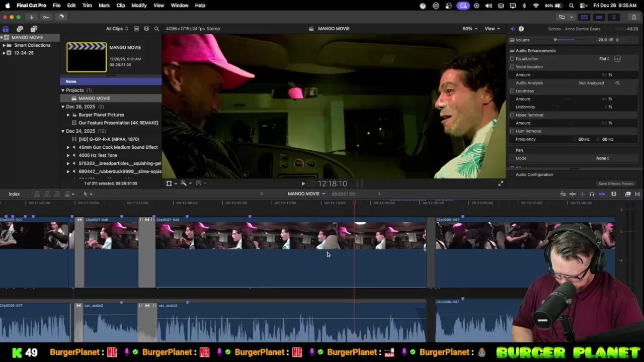The width and height of the screenshot is (644, 362).
Task: Toggle audio skimming headphones icon
Action: point(592,194)
